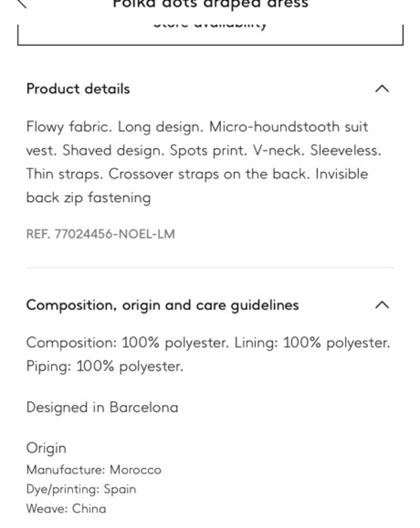Tap the Manufacture: Morocco line

94,470
